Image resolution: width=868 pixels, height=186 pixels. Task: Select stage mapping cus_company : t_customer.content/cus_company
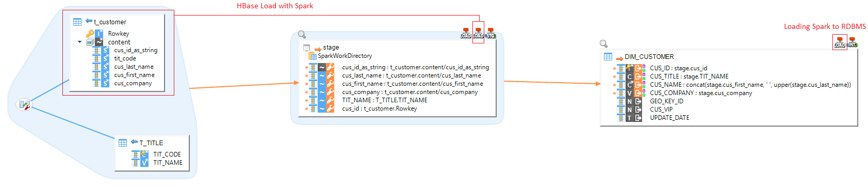410,92
